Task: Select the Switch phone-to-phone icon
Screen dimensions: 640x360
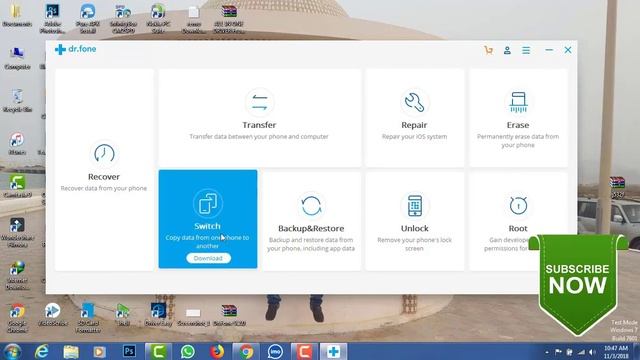Action: point(208,203)
